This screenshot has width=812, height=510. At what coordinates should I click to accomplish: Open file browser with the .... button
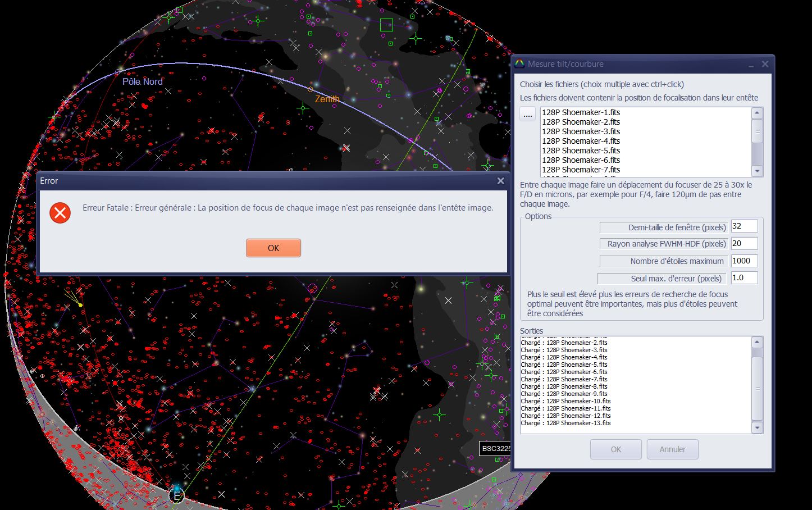point(528,115)
